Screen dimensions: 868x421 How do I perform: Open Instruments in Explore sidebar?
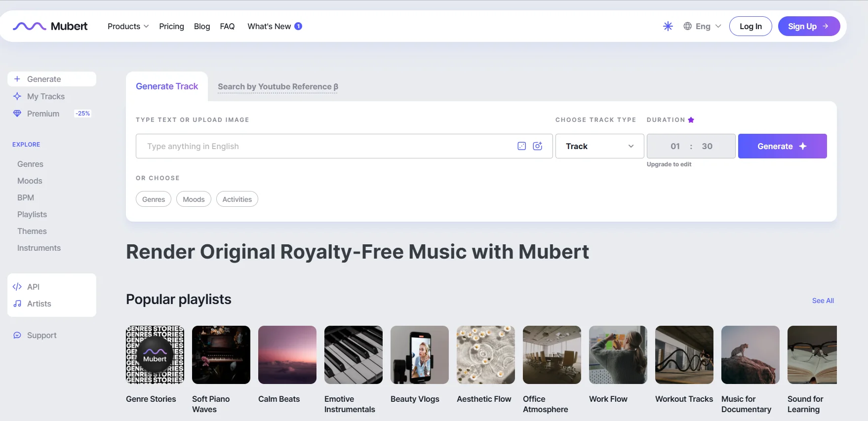pyautogui.click(x=39, y=248)
